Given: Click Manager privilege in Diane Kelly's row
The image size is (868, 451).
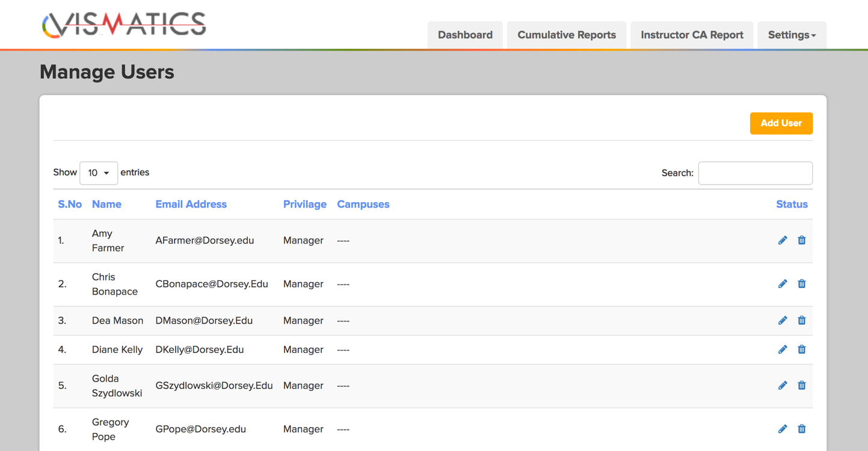Looking at the screenshot, I should coord(303,349).
